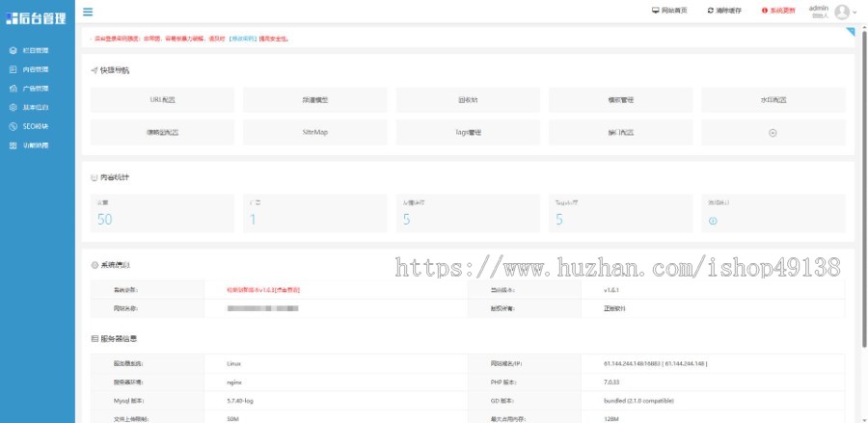Click the blurred website name value
The height and width of the screenshot is (423, 868).
point(263,308)
